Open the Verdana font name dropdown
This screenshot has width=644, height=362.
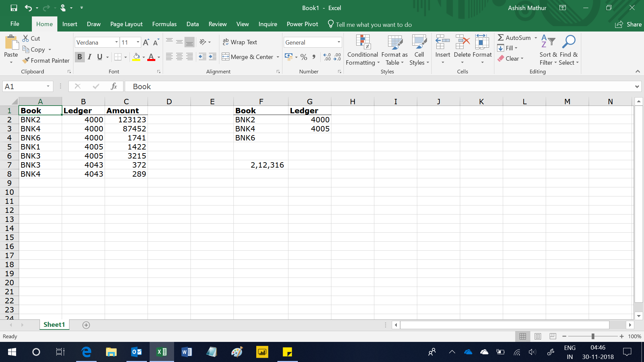(116, 42)
